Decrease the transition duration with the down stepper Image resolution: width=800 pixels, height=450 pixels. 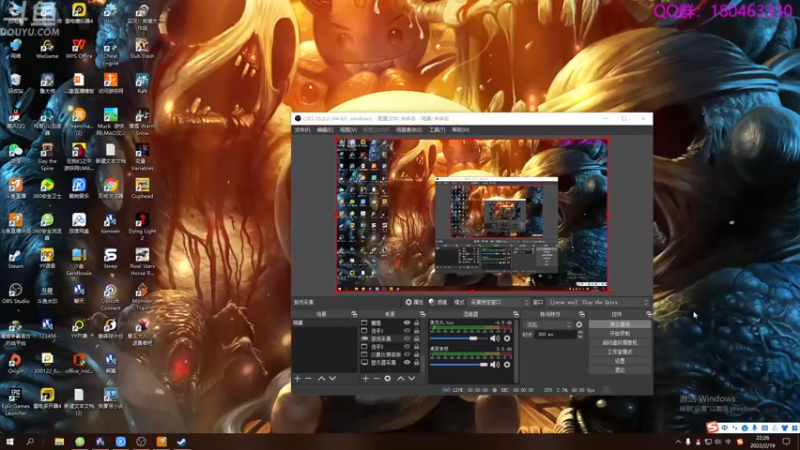pyautogui.click(x=580, y=337)
